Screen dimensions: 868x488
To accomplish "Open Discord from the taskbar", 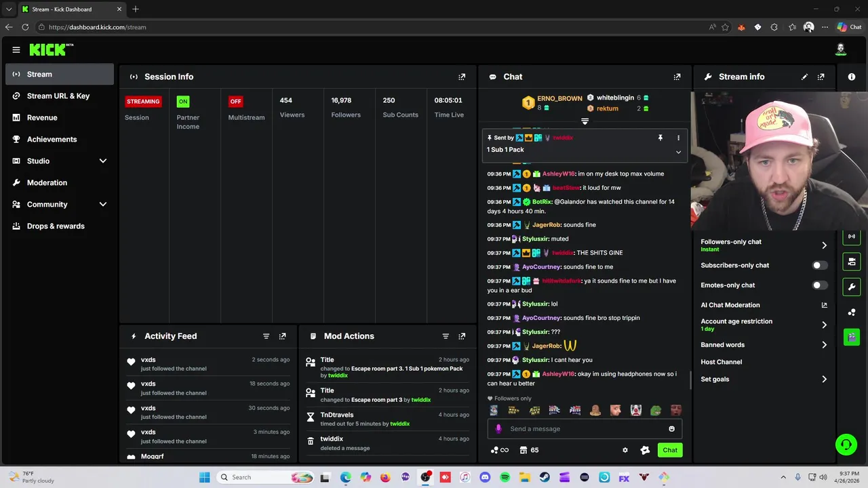I will (485, 477).
